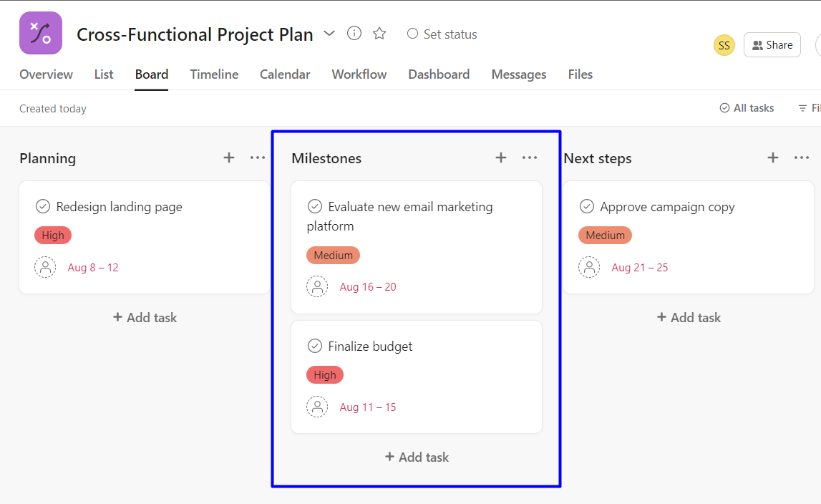Click Add task under Milestones
Screen dimensions: 821x504
417,457
